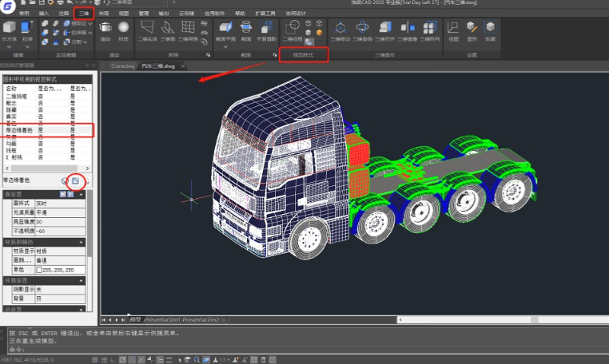Open the 三维 ribbon tab
The width and height of the screenshot is (609, 364).
coord(84,14)
